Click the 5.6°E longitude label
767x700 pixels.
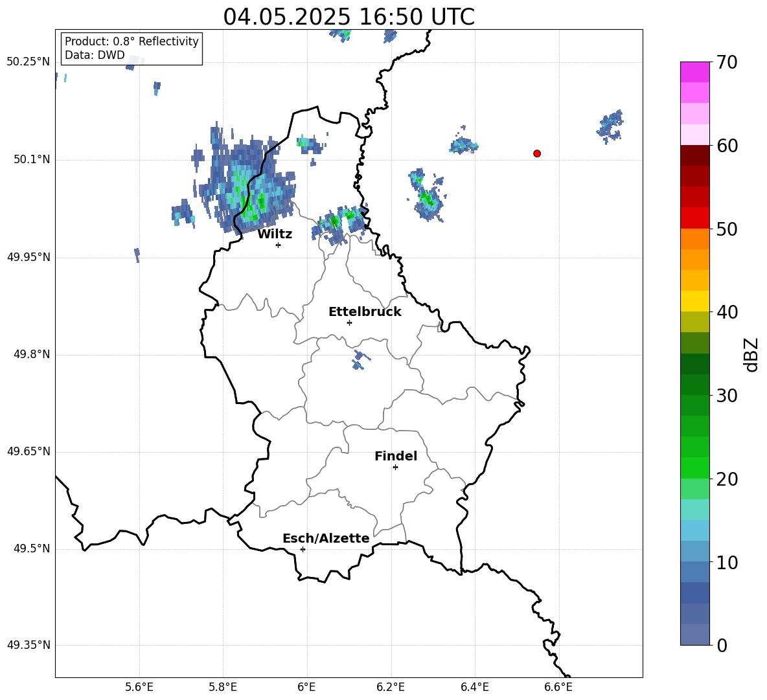tap(139, 687)
